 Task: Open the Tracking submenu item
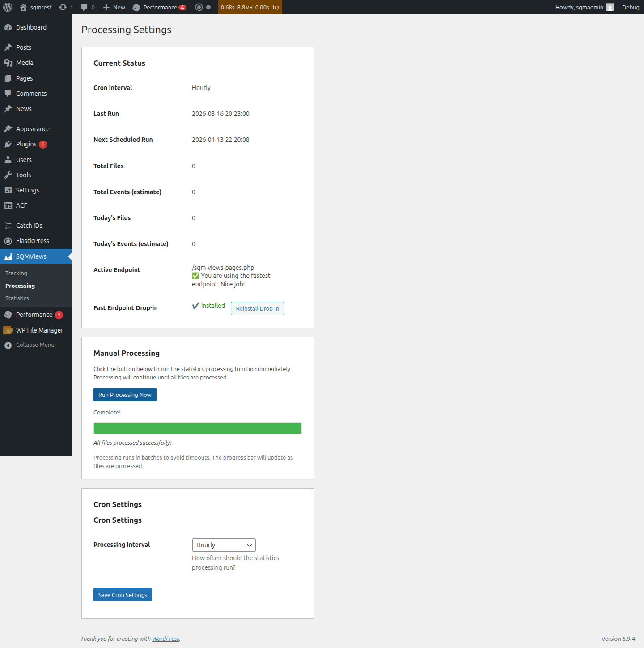point(16,273)
